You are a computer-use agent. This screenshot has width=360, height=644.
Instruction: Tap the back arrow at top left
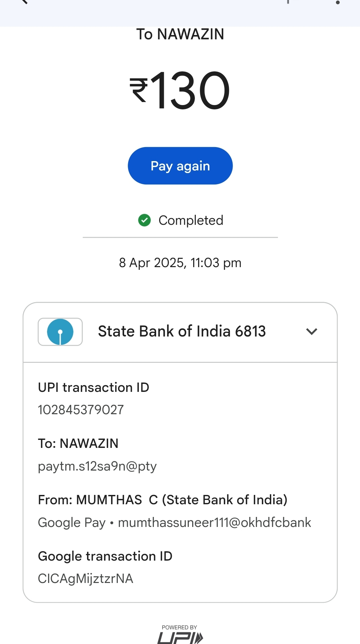pyautogui.click(x=23, y=2)
